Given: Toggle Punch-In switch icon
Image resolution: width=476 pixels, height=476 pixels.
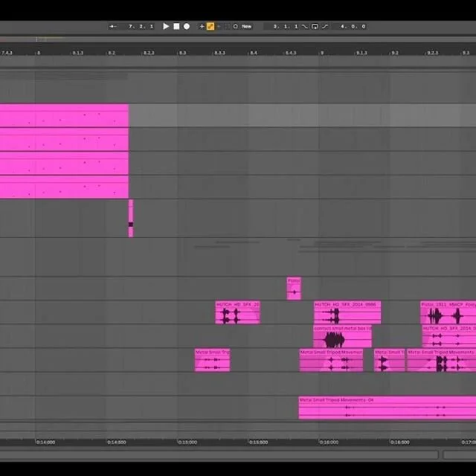Looking at the screenshot, I should [304, 27].
